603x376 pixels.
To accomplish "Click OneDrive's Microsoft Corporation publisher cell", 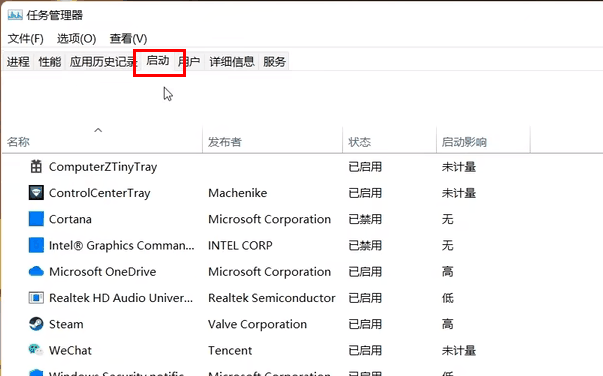I will point(270,272).
